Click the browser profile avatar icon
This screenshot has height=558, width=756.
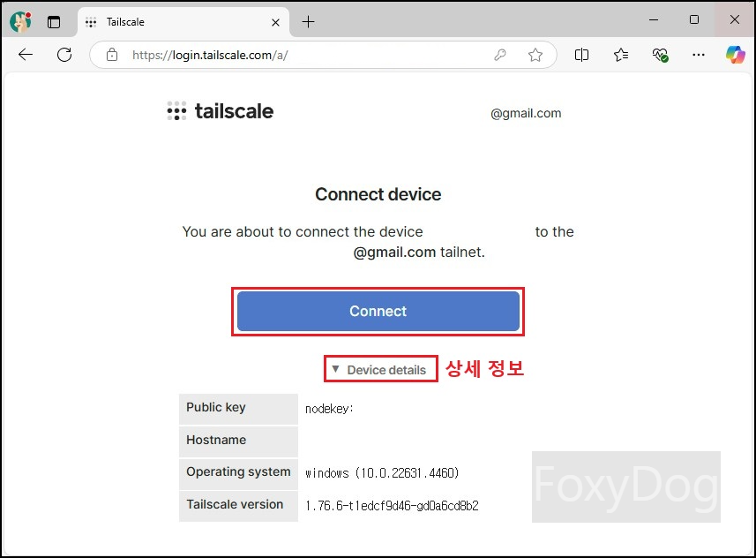[x=20, y=22]
